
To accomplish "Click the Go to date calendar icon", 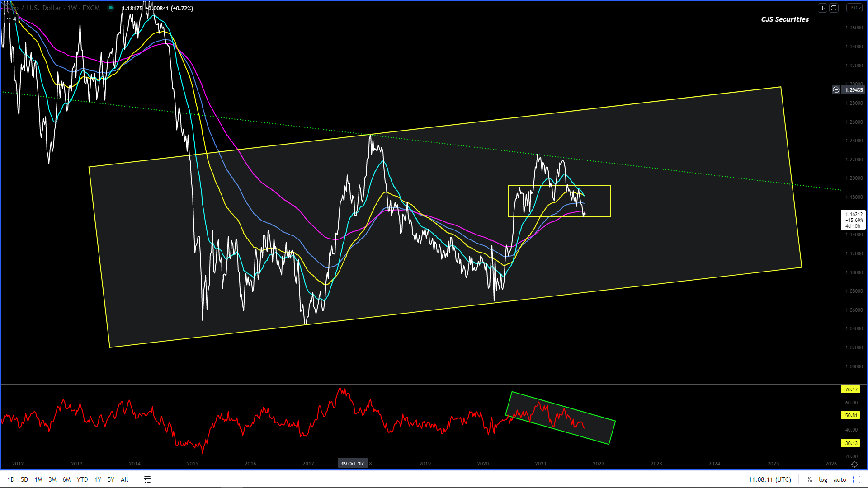I will pyautogui.click(x=147, y=479).
